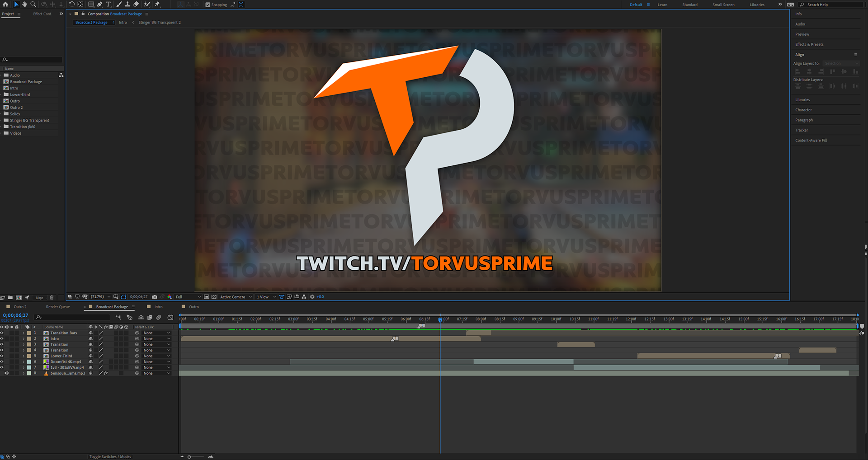This screenshot has height=460, width=868.
Task: Open the Character panel
Action: coord(803,110)
